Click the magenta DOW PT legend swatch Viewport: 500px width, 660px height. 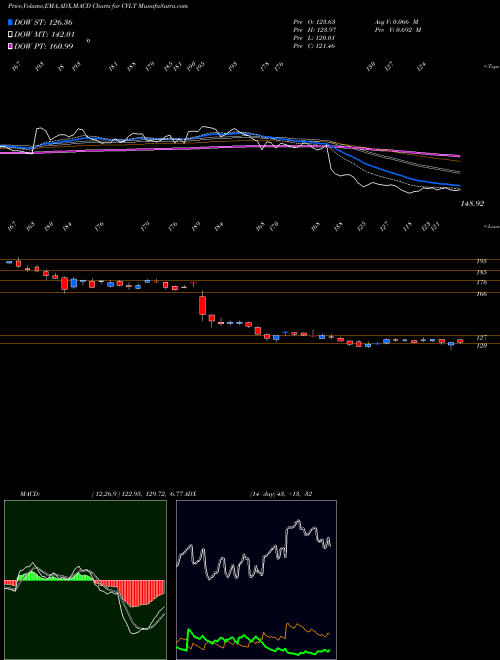(10, 46)
